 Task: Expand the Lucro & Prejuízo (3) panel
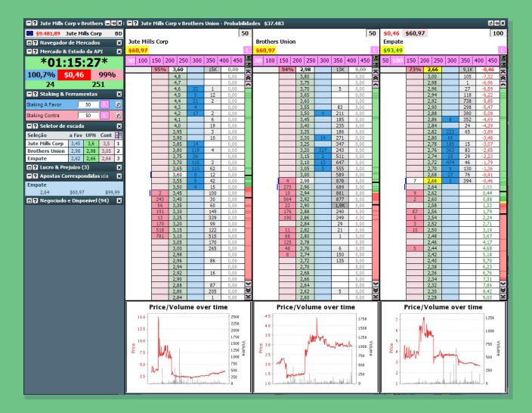[29, 167]
